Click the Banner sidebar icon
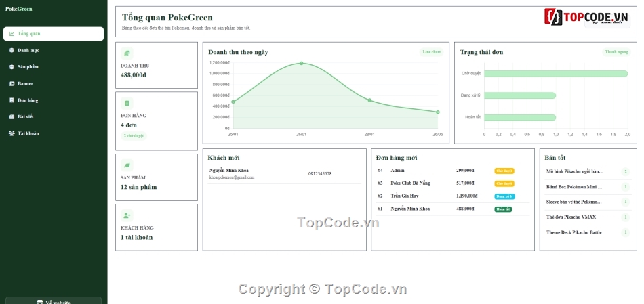This screenshot has width=644, height=304. [12, 84]
